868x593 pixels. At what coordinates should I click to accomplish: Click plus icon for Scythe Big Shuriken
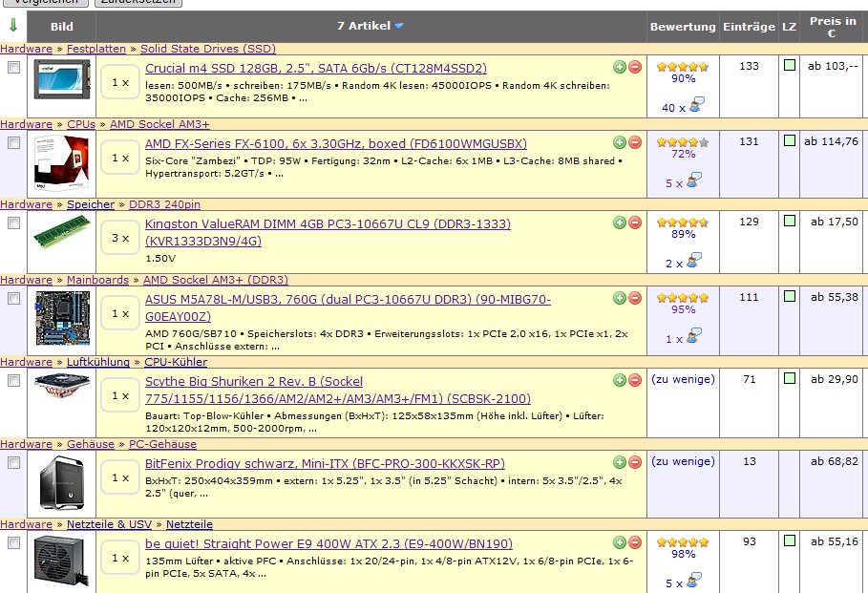coord(620,380)
